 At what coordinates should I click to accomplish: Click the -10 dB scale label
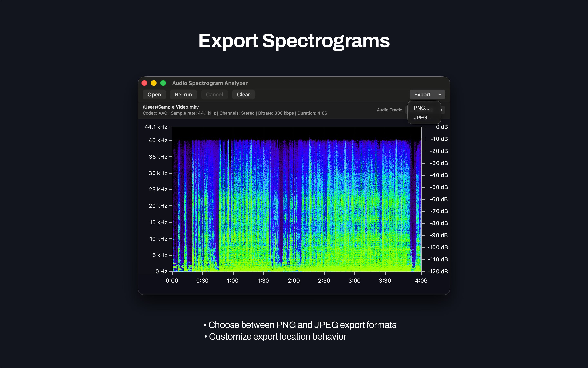[x=439, y=139]
